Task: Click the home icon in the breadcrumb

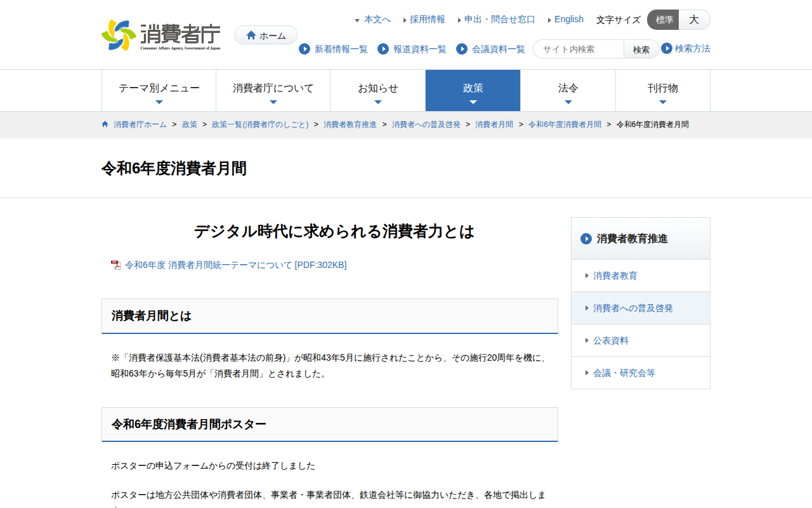Action: [x=105, y=124]
